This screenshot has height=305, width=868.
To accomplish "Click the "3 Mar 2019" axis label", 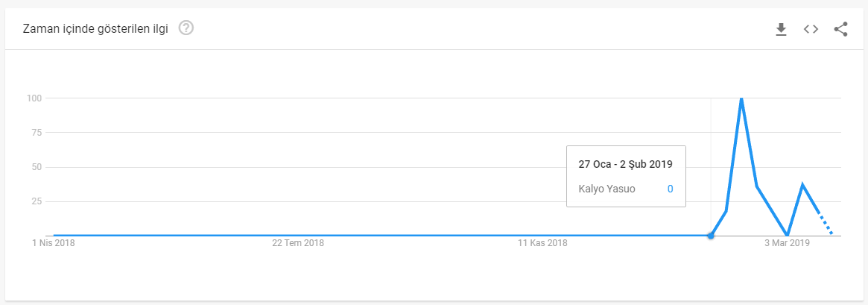I will [x=787, y=243].
